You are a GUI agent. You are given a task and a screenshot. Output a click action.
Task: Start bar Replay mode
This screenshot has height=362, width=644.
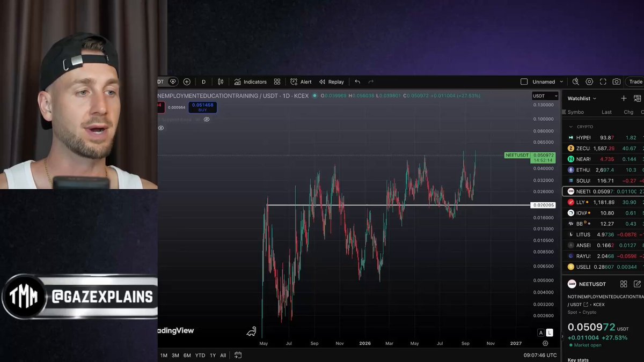pyautogui.click(x=332, y=82)
